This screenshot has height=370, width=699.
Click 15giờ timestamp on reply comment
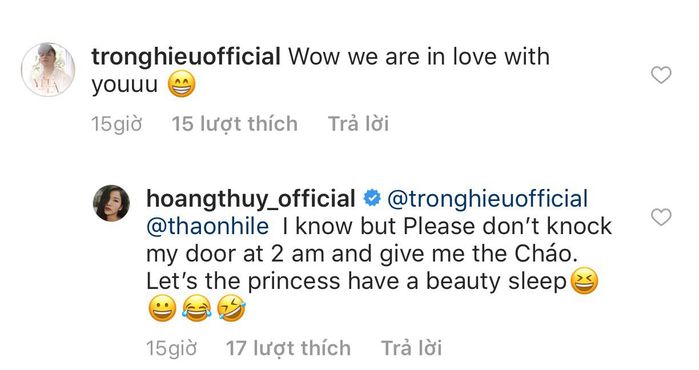click(x=171, y=348)
